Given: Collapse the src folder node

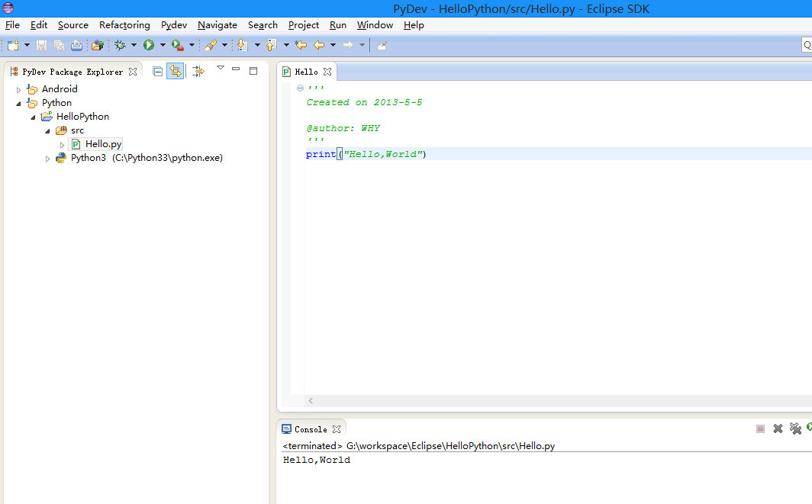Looking at the screenshot, I should pyautogui.click(x=47, y=131).
